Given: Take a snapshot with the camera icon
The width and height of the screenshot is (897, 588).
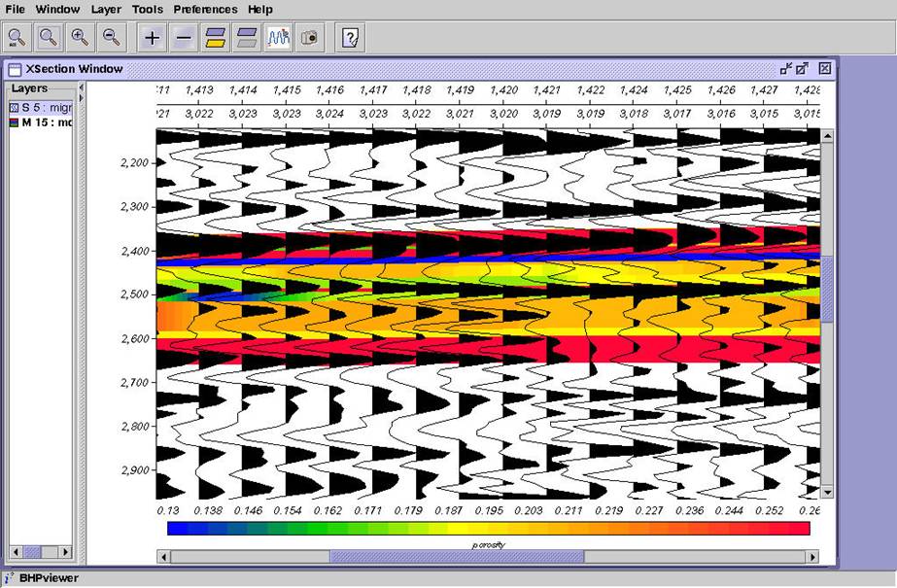Looking at the screenshot, I should pyautogui.click(x=309, y=38).
